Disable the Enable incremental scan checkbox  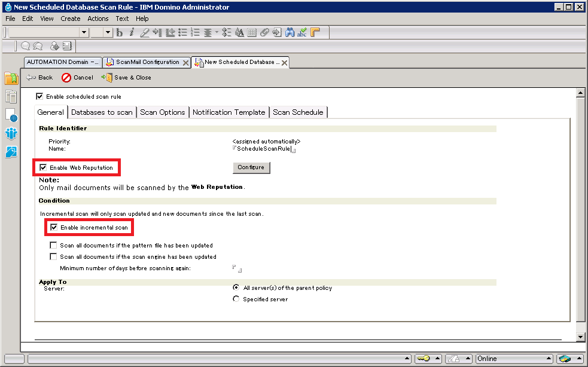(x=54, y=227)
